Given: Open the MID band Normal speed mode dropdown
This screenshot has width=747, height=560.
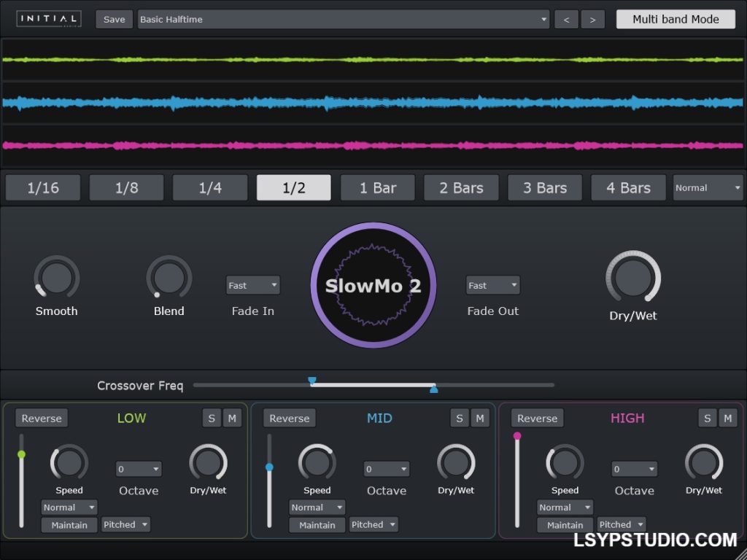Looking at the screenshot, I should [x=317, y=507].
